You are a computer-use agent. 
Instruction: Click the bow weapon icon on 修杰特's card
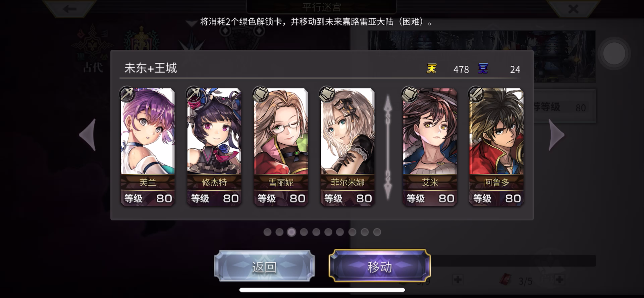(194, 94)
